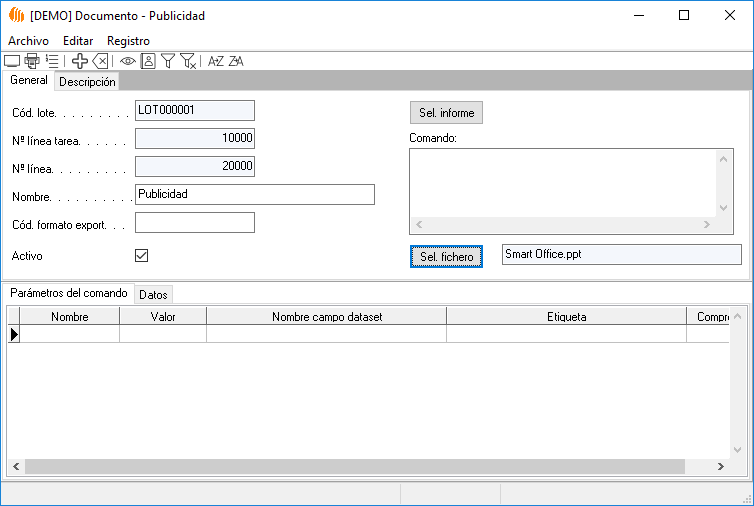The height and width of the screenshot is (506, 754).
Task: Clear filter using funnel-with-X icon
Action: pos(188,61)
